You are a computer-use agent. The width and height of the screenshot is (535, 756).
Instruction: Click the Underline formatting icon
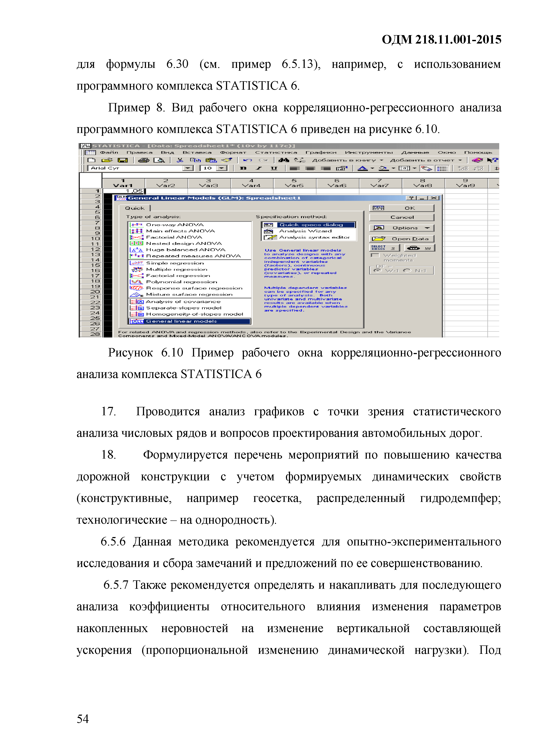click(274, 168)
